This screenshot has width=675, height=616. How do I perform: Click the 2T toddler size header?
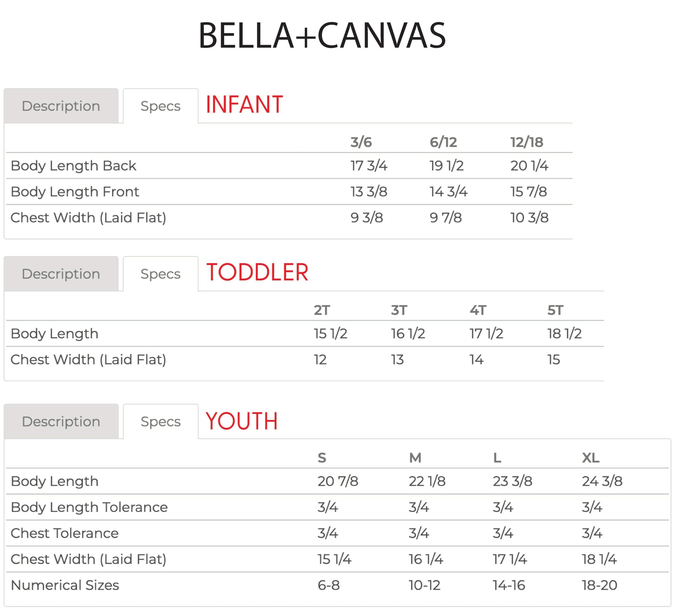coord(322,310)
